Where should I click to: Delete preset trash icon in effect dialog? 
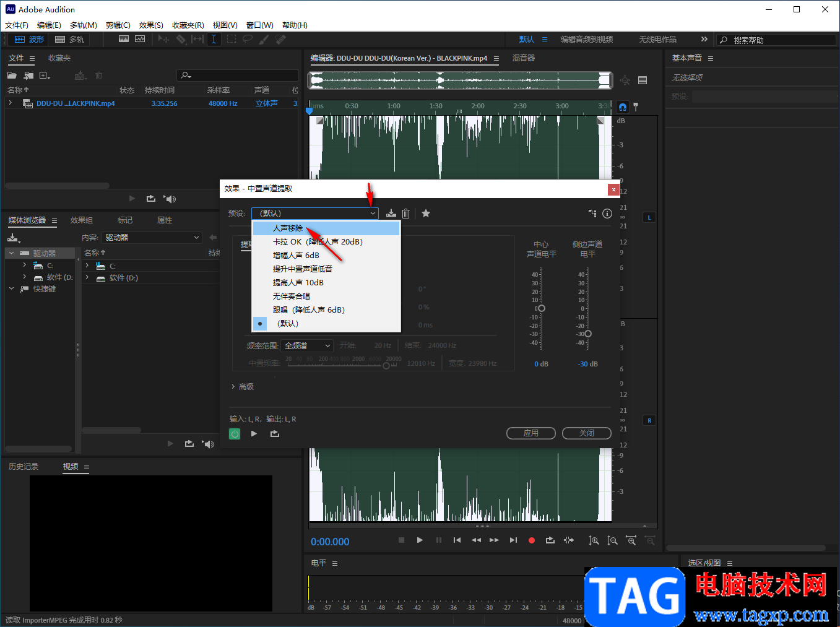(406, 214)
